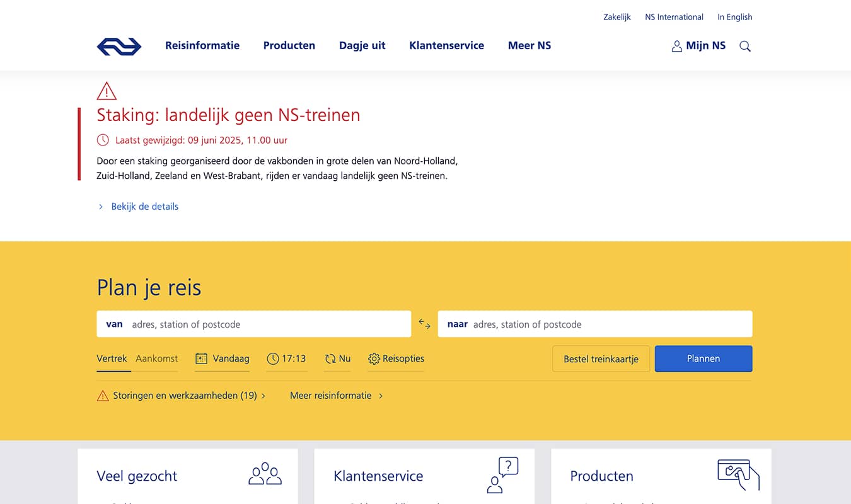Click the question bubble icon on Klantenservice card
This screenshot has width=851, height=504.
502,475
